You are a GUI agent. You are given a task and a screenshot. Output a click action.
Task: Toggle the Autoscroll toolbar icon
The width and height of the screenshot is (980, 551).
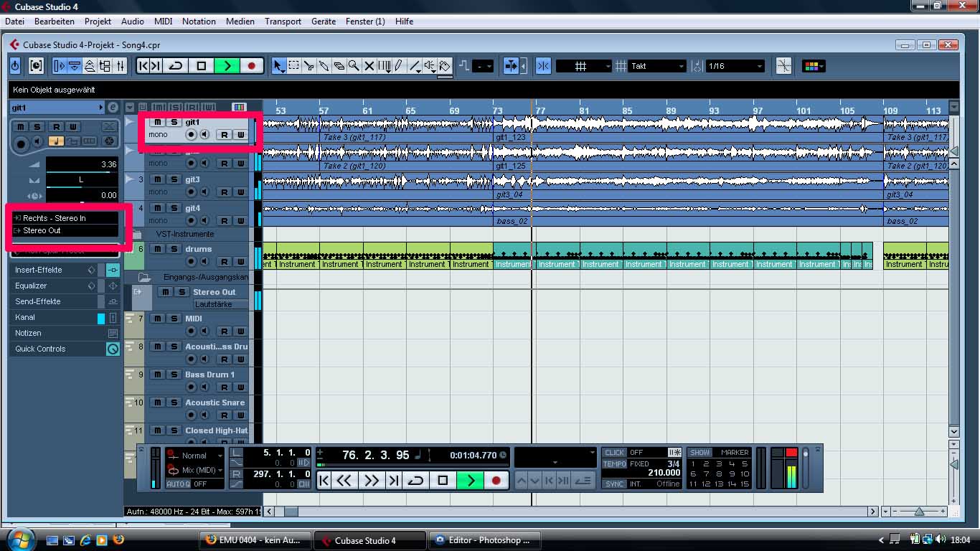(x=510, y=66)
